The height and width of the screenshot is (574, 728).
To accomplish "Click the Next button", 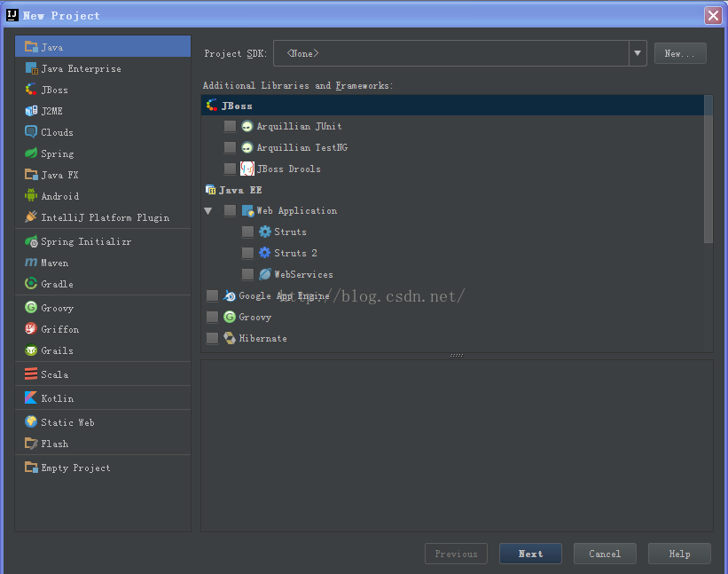I will [530, 554].
